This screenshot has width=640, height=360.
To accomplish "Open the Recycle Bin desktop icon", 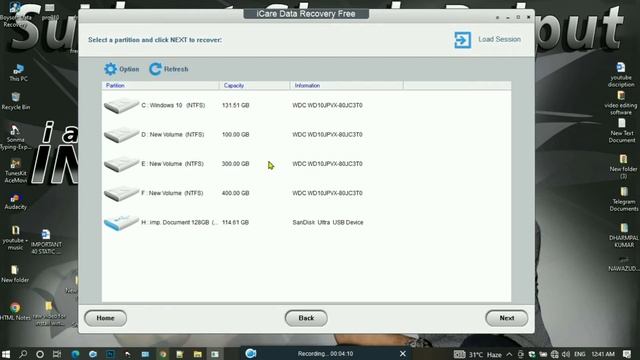I will pyautogui.click(x=16, y=101).
